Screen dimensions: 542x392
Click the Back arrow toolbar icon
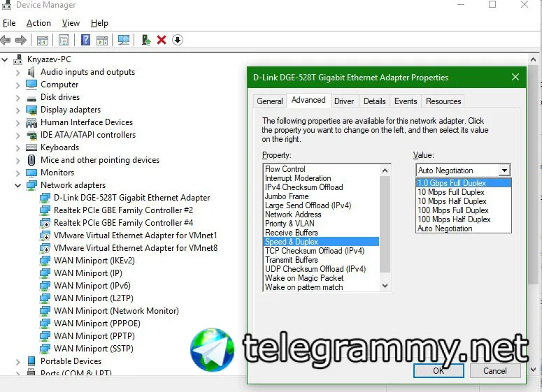[x=6, y=40]
